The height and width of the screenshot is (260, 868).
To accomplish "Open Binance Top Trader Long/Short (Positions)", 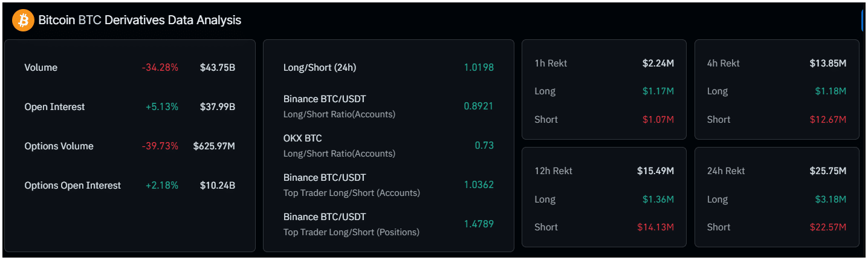I will (388, 224).
